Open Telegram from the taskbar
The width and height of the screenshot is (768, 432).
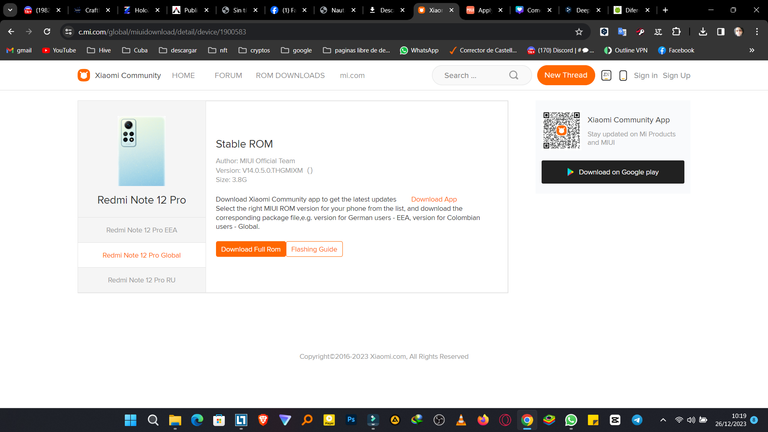click(637, 420)
